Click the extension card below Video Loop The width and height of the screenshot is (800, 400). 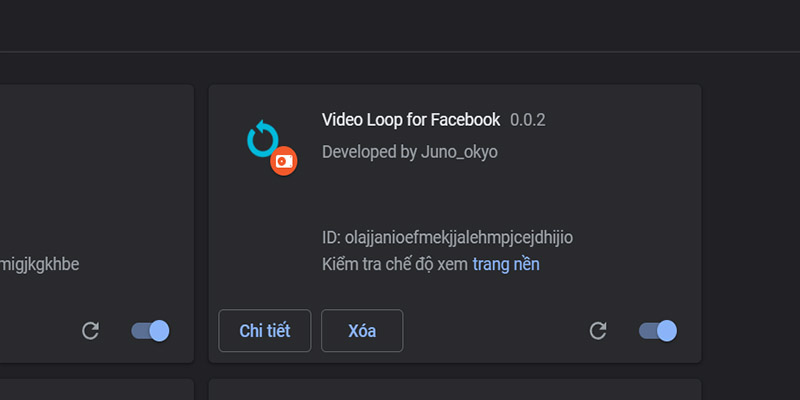click(x=455, y=390)
